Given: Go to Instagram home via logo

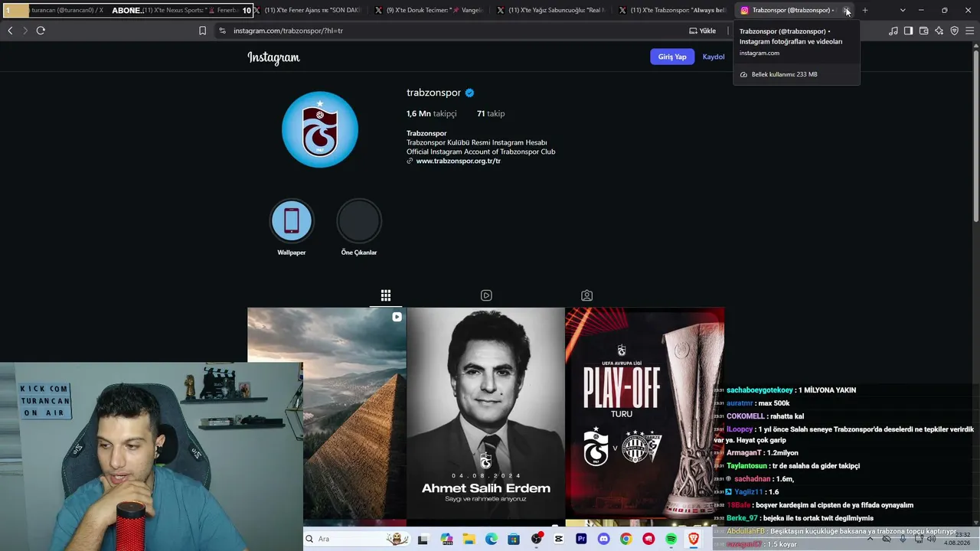Looking at the screenshot, I should pyautogui.click(x=273, y=57).
